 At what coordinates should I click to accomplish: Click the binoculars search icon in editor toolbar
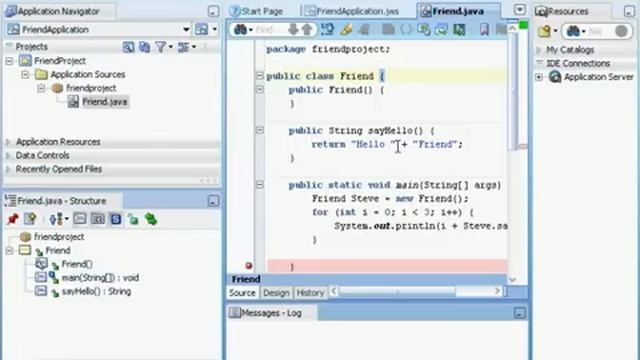coord(240,29)
